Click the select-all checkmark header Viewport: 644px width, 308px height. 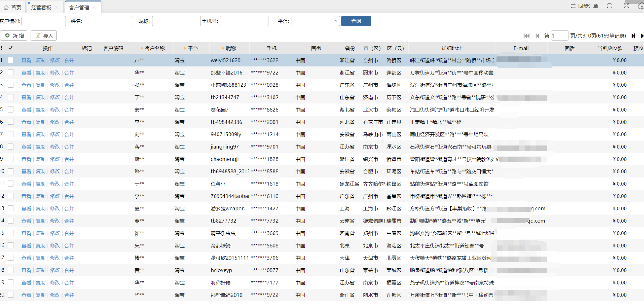[x=11, y=48]
